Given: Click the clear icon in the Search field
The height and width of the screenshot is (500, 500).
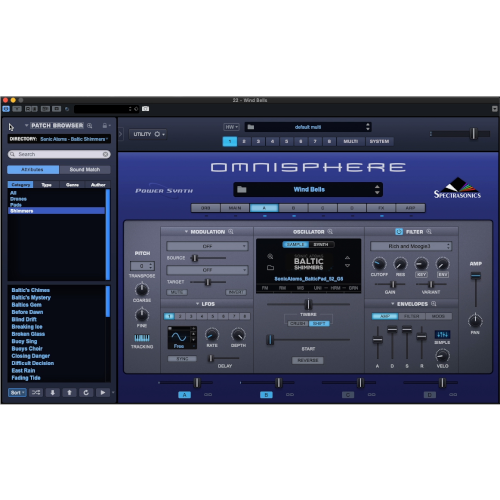Looking at the screenshot, I should (x=106, y=154).
